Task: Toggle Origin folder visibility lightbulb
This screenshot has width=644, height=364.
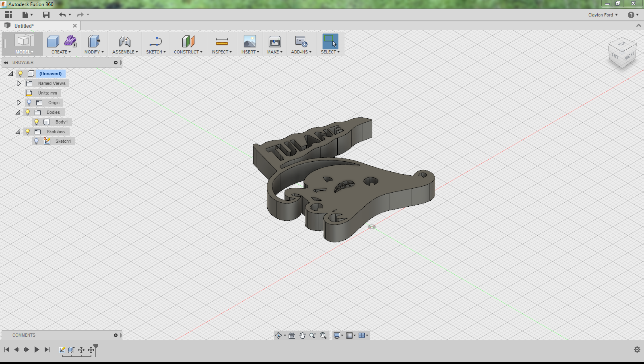Action: click(29, 103)
